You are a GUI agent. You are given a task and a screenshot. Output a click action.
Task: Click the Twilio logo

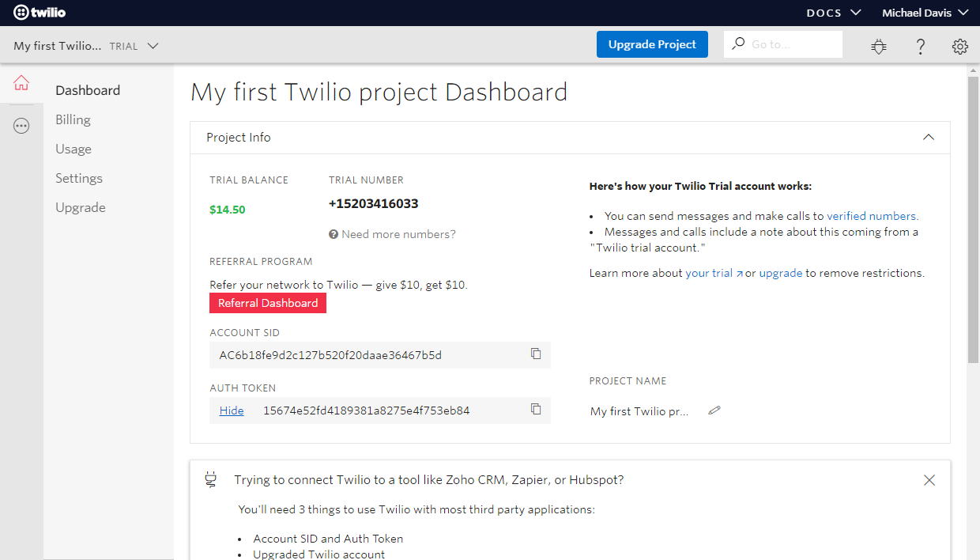[40, 13]
